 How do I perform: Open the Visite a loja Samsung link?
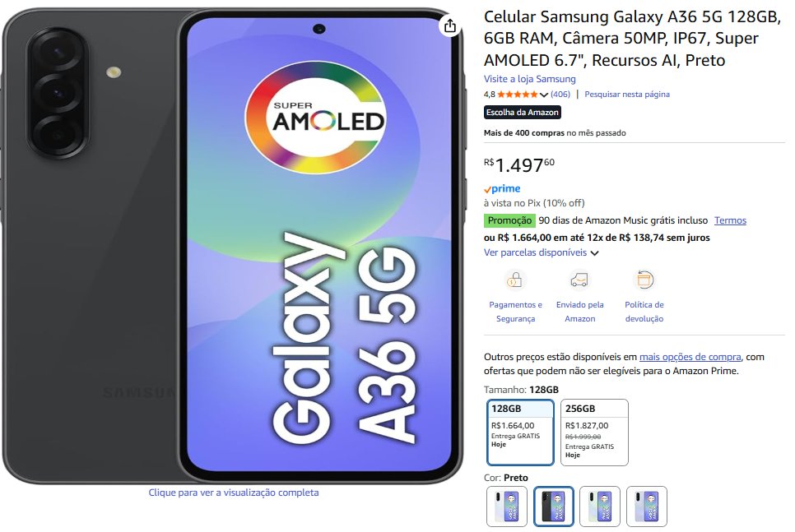530,79
